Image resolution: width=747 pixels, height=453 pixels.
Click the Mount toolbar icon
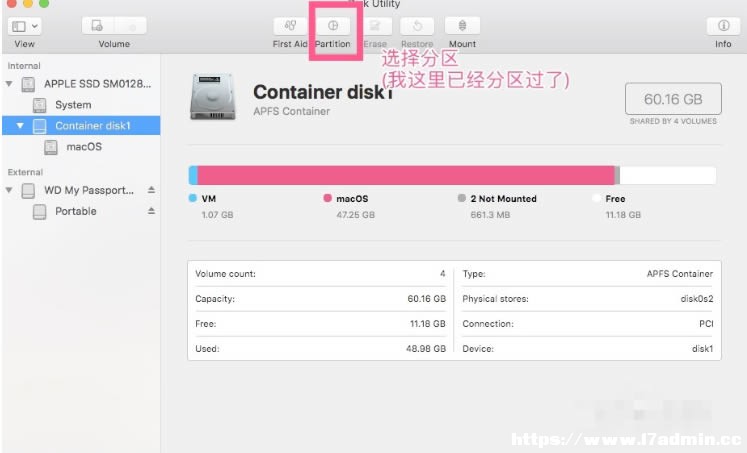(x=462, y=26)
